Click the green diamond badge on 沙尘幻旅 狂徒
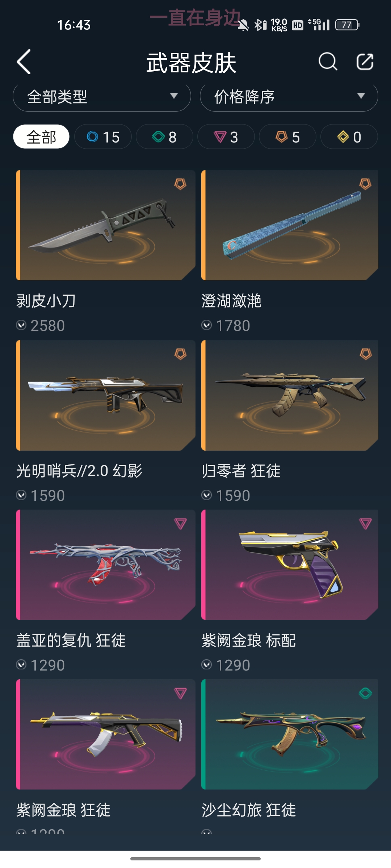 point(365,693)
